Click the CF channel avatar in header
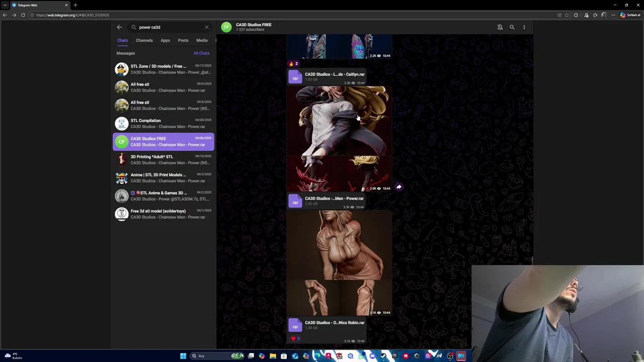This screenshot has height=362, width=644. pyautogui.click(x=226, y=27)
